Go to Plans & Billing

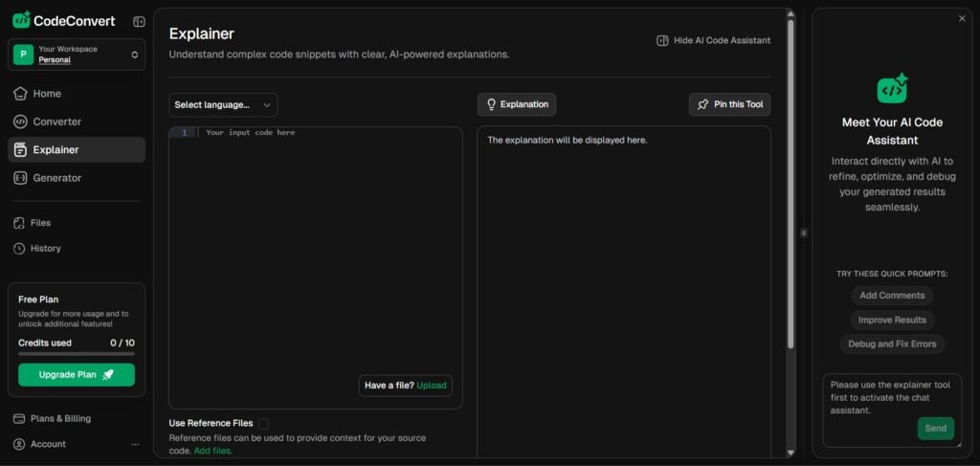[x=61, y=418]
